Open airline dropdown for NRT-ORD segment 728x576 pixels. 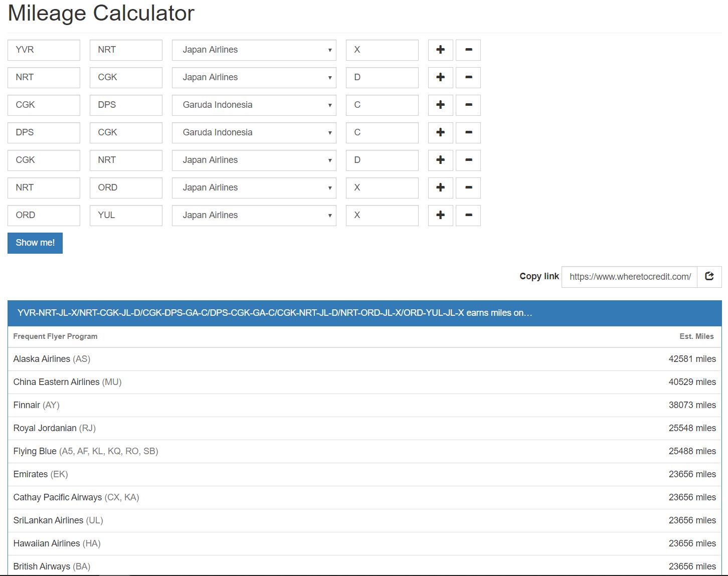254,188
